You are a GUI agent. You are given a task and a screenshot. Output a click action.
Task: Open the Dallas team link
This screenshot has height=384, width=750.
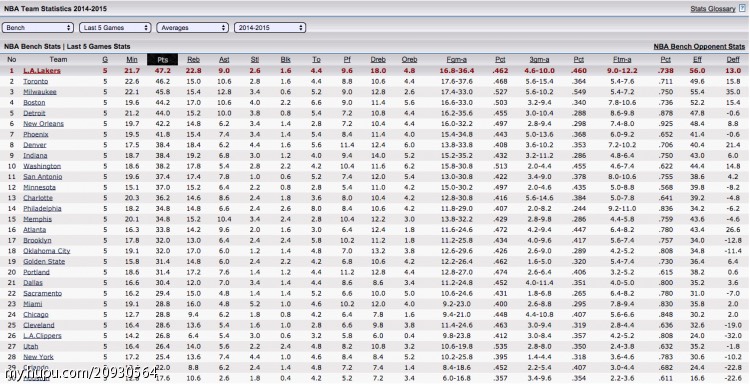tap(33, 283)
